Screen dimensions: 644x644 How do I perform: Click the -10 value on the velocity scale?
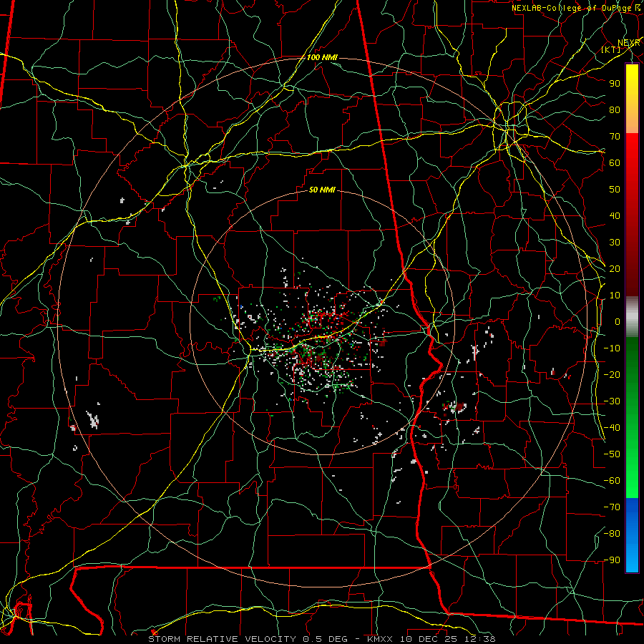612,348
